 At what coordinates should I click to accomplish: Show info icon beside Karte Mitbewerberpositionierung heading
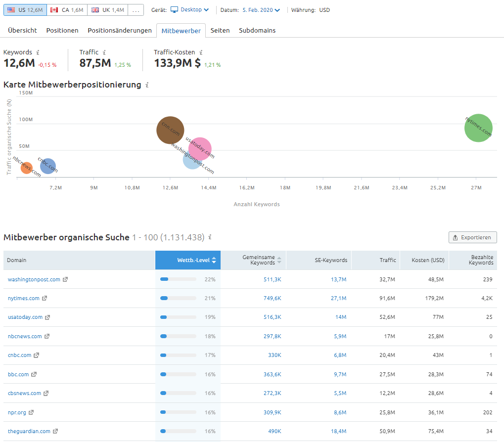pos(147,85)
